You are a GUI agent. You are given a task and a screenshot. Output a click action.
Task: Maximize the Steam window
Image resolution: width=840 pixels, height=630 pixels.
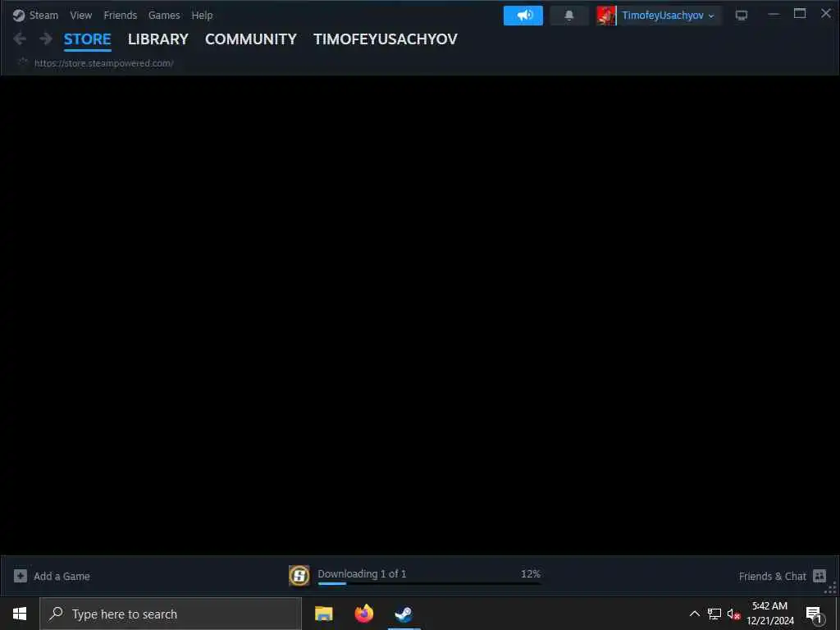coord(800,14)
